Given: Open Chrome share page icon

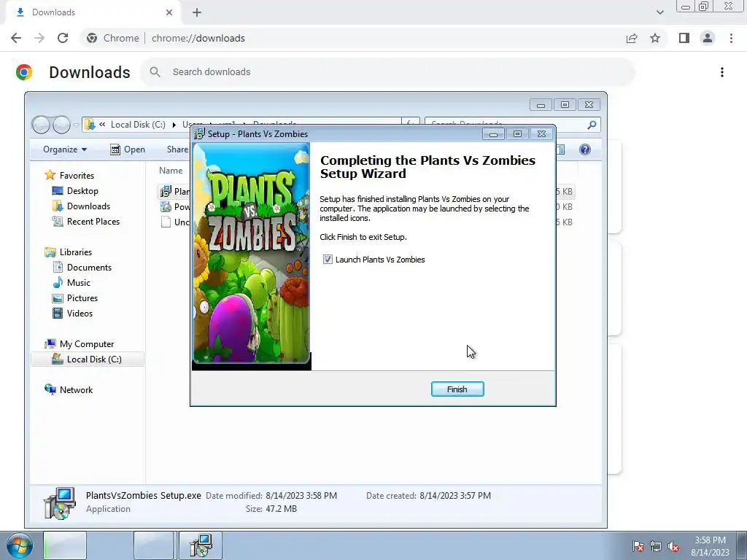Looking at the screenshot, I should 632,38.
